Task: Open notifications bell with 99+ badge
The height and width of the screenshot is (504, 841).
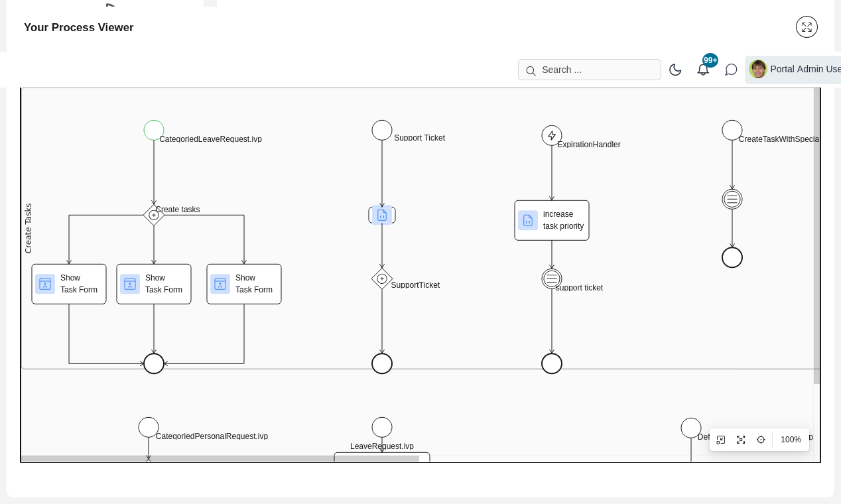Action: [703, 70]
